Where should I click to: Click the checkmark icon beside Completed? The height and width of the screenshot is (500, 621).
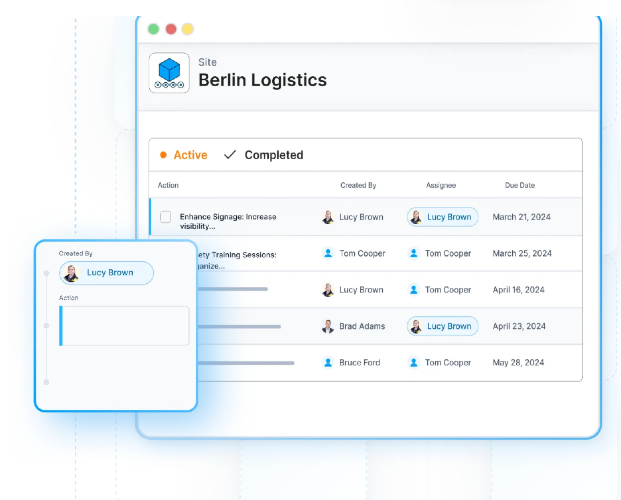[230, 155]
